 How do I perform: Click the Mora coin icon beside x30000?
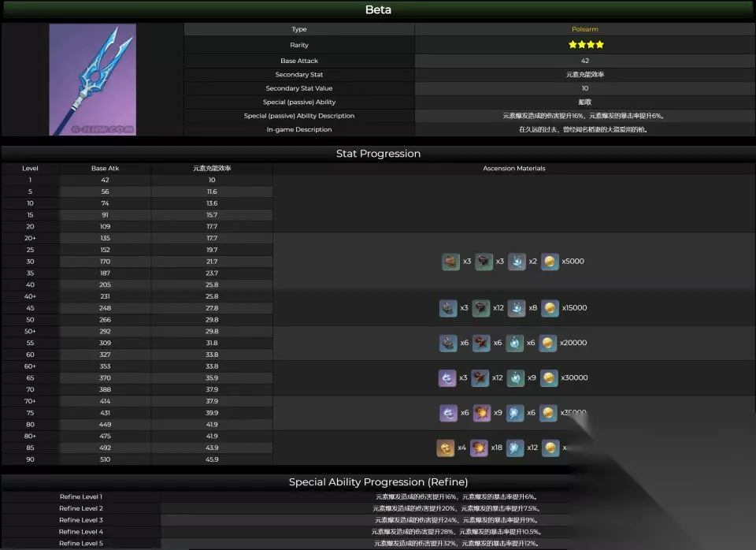tap(549, 377)
